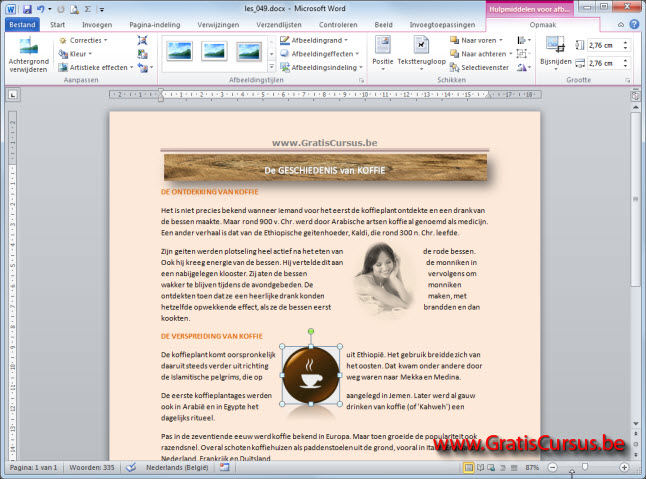Click the Redo icon

61,9
